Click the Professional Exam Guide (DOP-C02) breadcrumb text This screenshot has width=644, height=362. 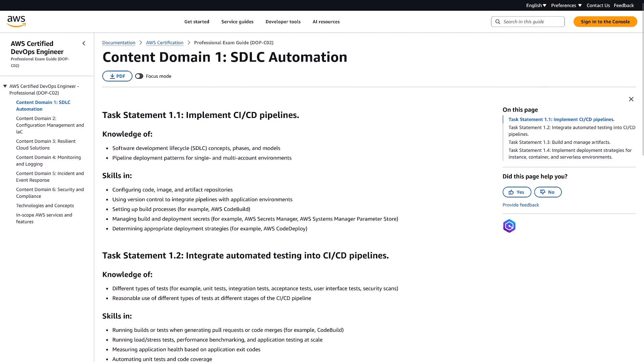click(x=233, y=43)
